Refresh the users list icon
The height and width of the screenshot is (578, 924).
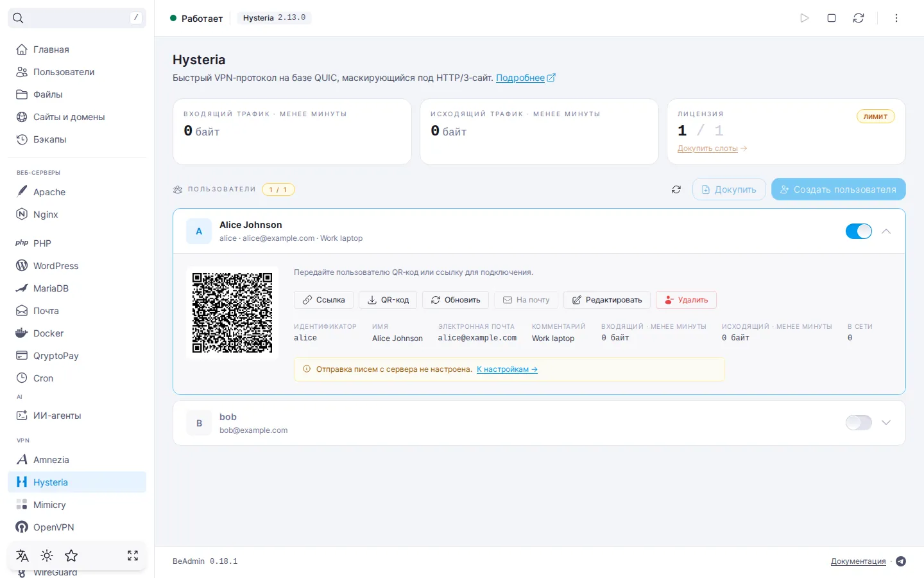(676, 189)
